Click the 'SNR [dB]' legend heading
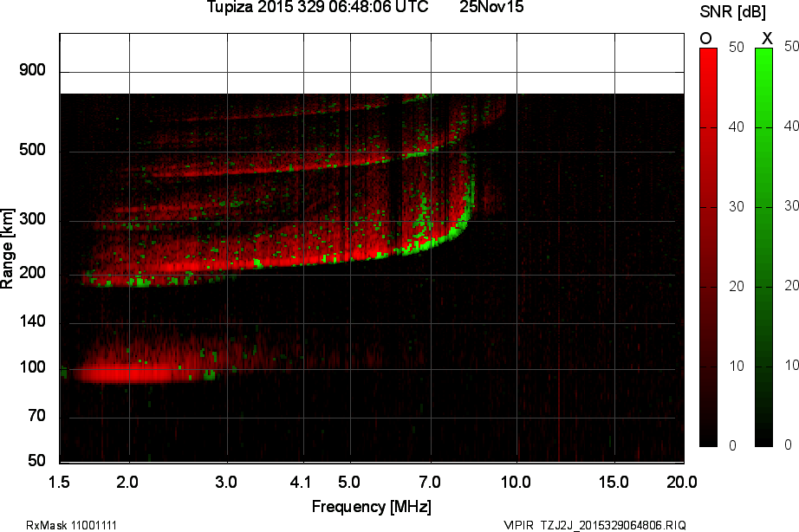Screen dimensions: 799x532 pos(732,12)
